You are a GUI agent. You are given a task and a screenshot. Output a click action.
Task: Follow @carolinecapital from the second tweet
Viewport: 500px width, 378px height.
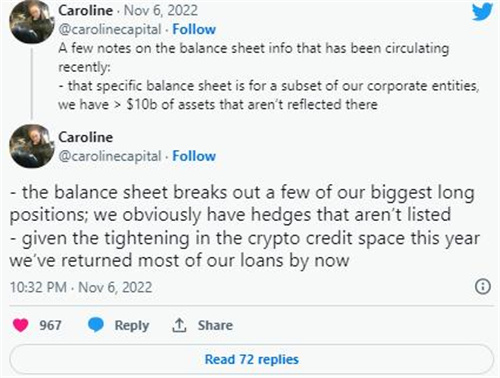(194, 156)
